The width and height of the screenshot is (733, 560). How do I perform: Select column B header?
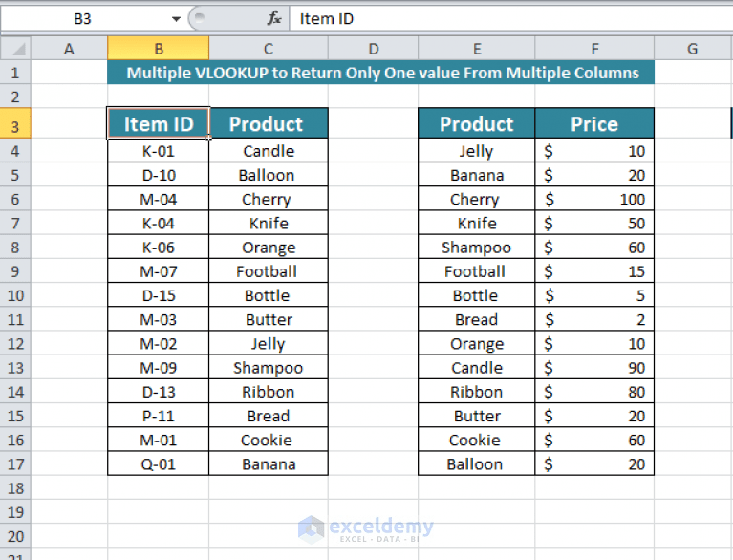tap(158, 48)
